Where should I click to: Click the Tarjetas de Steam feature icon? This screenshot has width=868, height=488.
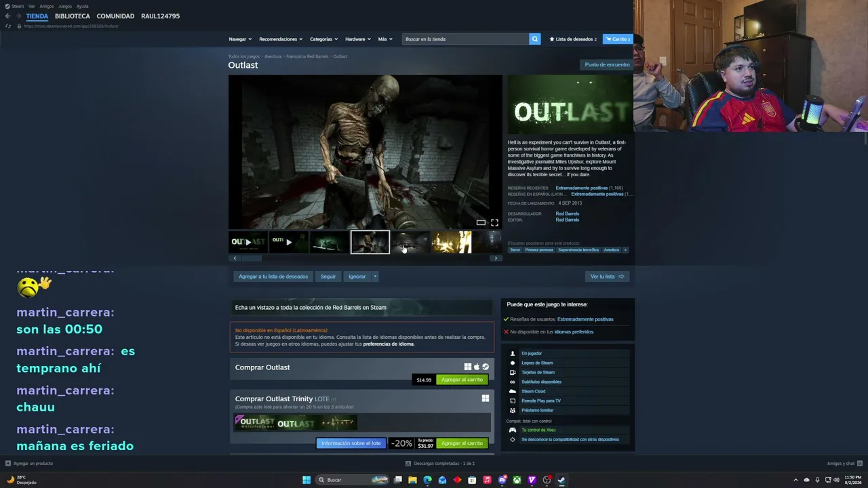point(513,372)
